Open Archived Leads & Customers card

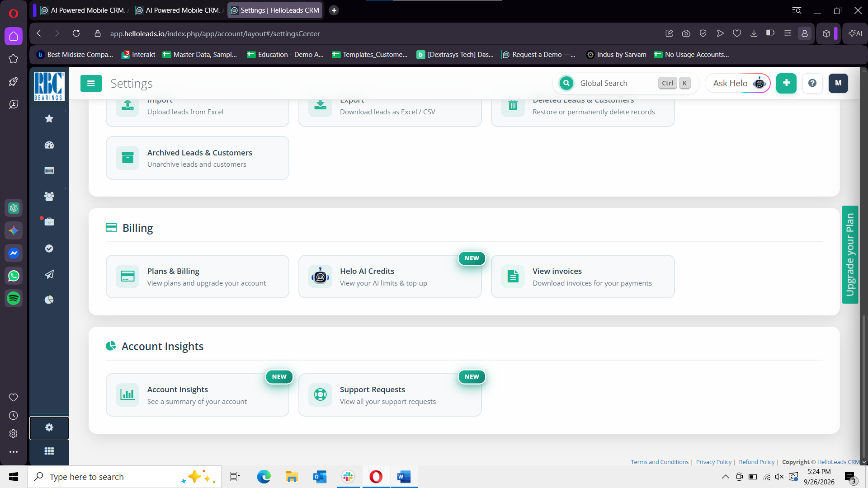coord(198,158)
